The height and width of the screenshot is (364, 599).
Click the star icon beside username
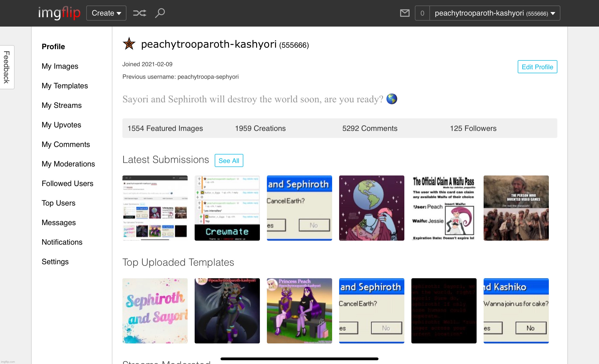tap(129, 44)
